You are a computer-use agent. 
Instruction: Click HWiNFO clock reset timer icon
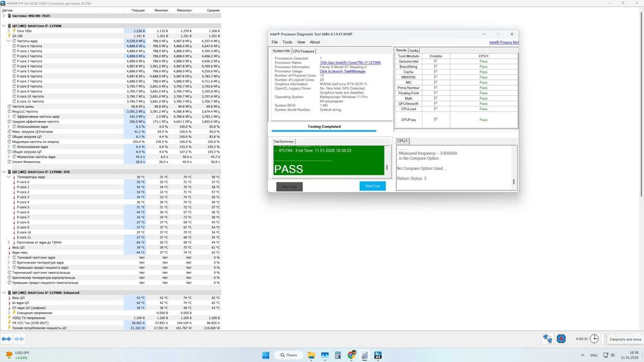pyautogui.click(x=594, y=339)
